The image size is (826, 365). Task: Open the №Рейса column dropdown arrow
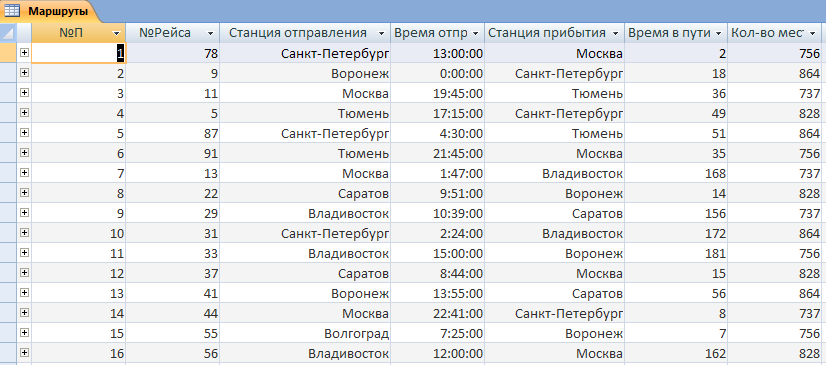tap(211, 33)
